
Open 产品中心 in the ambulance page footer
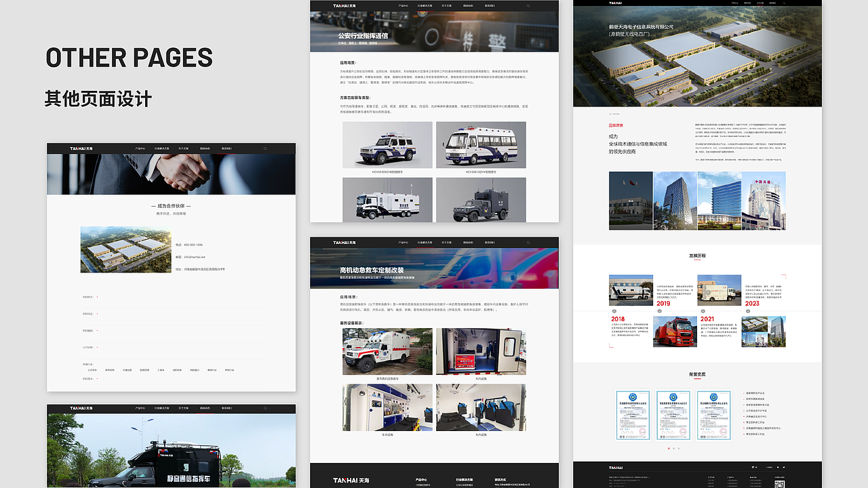[x=421, y=479]
